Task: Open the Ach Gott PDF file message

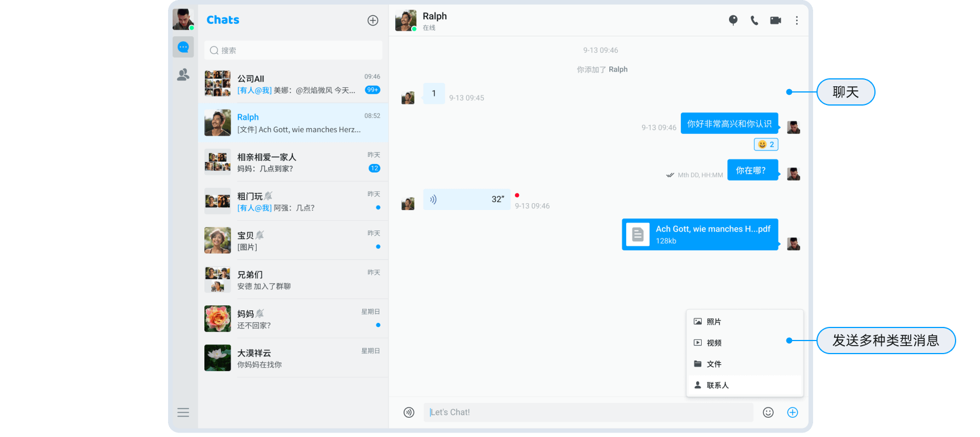Action: 700,234
